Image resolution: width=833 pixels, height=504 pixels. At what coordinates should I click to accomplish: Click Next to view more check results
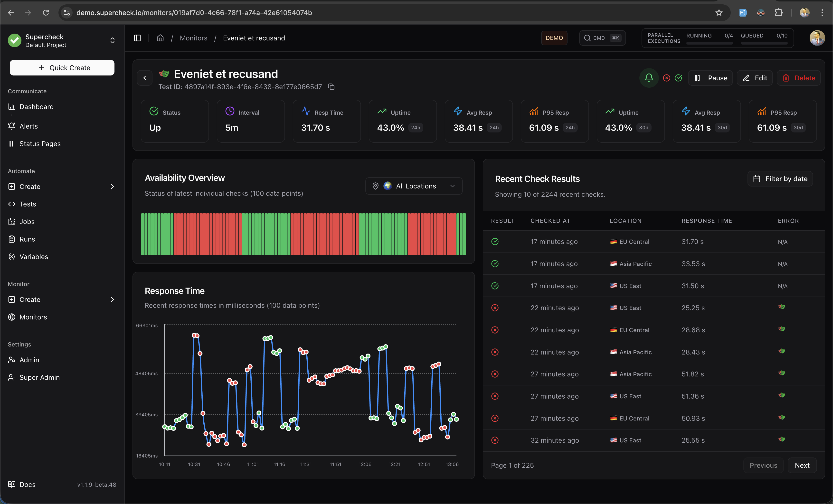click(x=802, y=465)
